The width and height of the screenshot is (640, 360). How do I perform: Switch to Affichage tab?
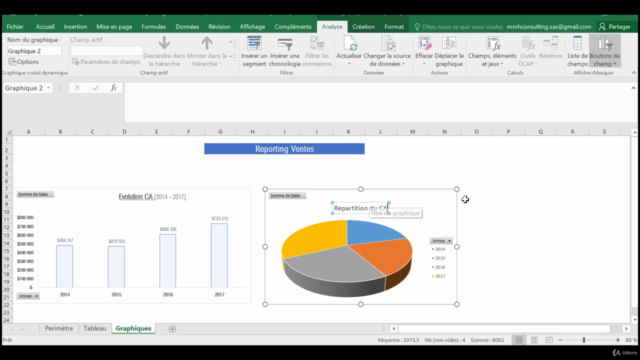(x=252, y=27)
